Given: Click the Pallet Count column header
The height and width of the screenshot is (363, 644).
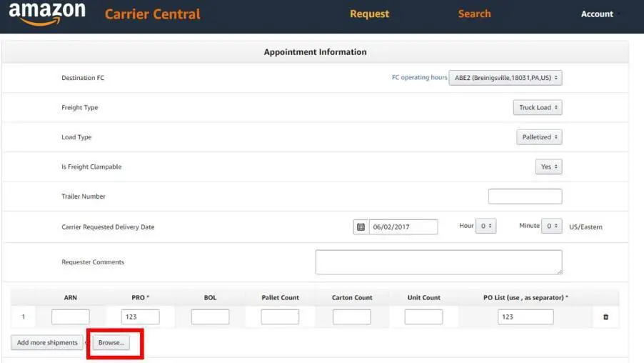Looking at the screenshot, I should [280, 297].
